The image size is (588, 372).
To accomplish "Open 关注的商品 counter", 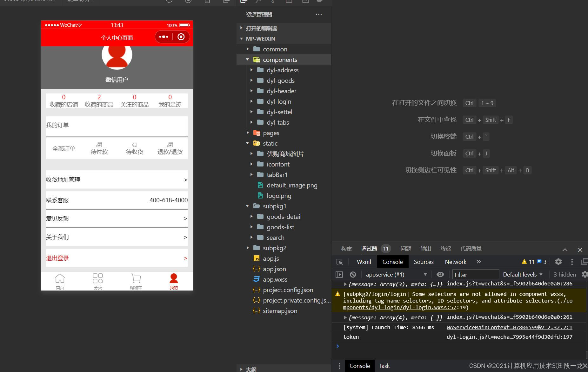I will coord(135,101).
